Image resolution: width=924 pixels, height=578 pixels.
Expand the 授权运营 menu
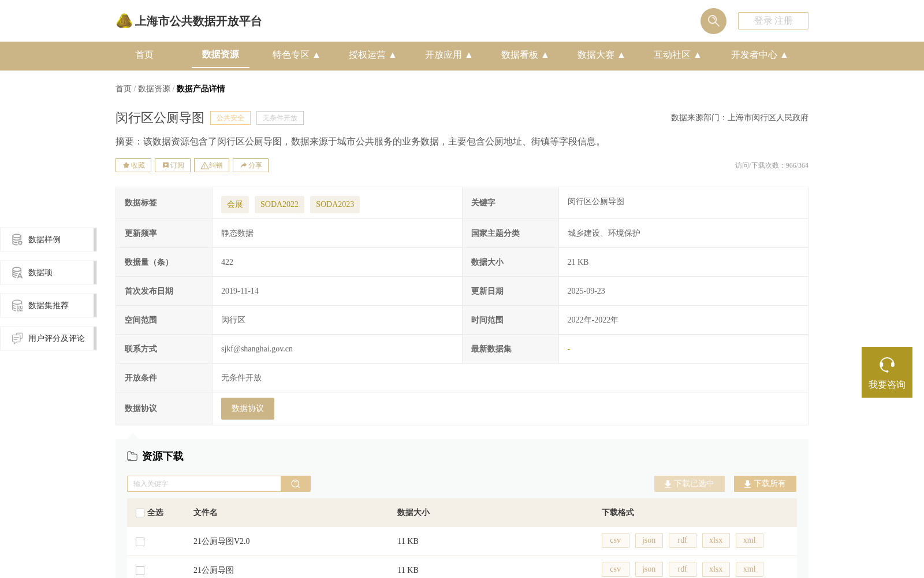(x=372, y=55)
